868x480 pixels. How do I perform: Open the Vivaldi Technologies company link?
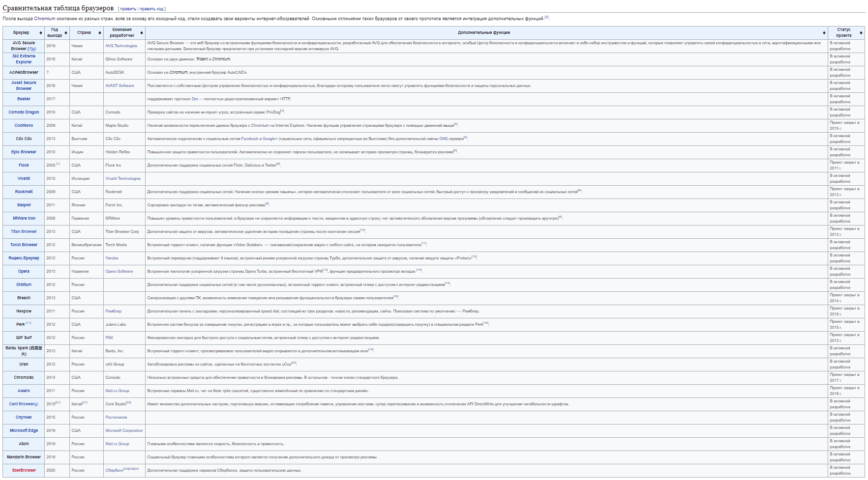(x=123, y=178)
